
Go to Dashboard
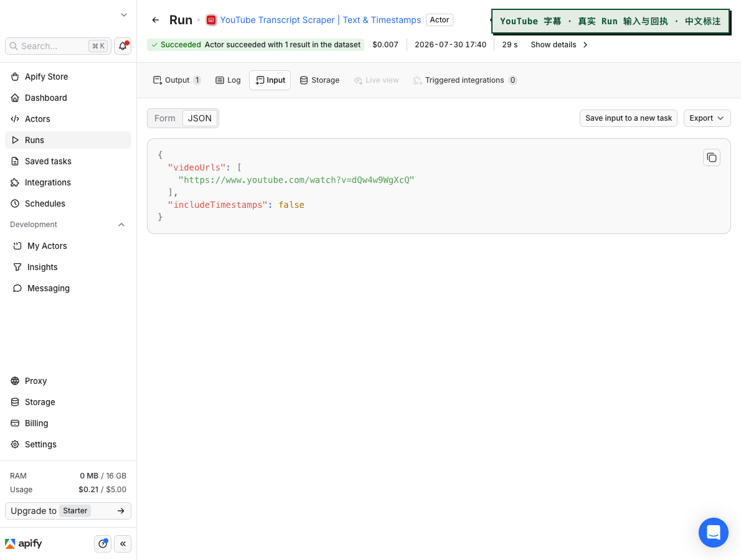68,98
